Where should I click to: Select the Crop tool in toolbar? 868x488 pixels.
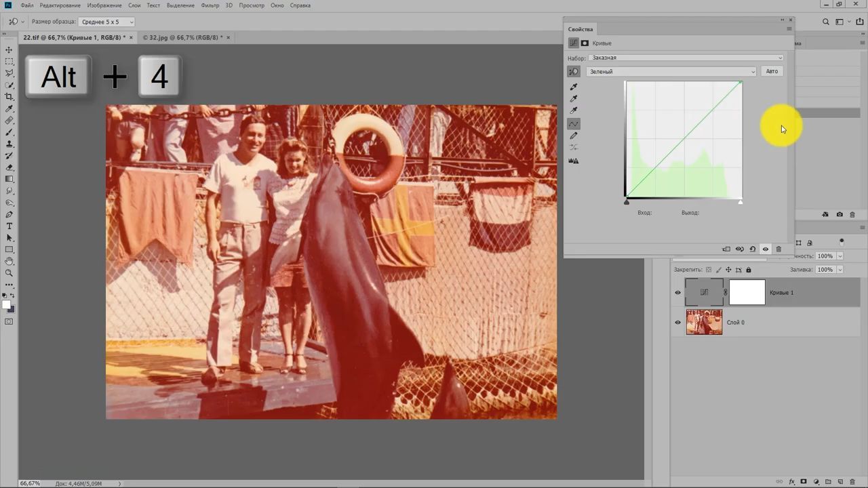click(9, 97)
